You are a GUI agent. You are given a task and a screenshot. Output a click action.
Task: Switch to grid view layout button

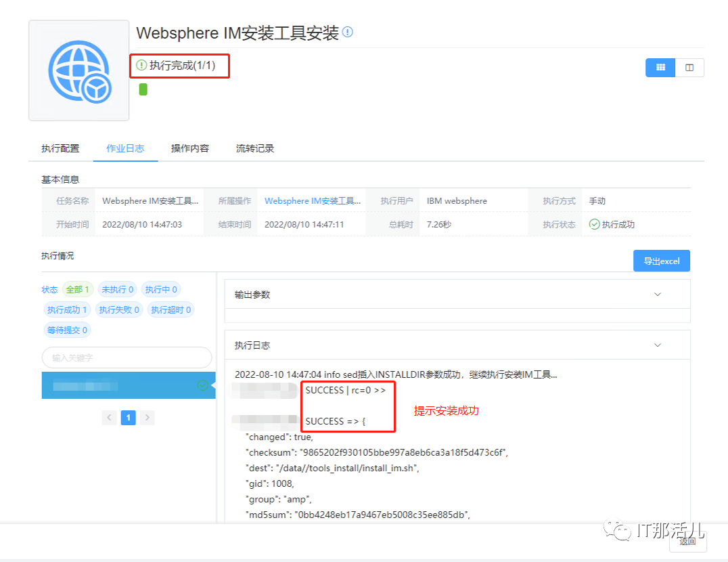[x=660, y=67]
